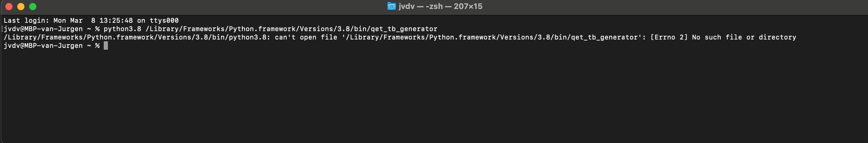Click the window title 'jvdv — -zsh — 207×15'
Screen dimensions: 868x143
(x=440, y=6)
